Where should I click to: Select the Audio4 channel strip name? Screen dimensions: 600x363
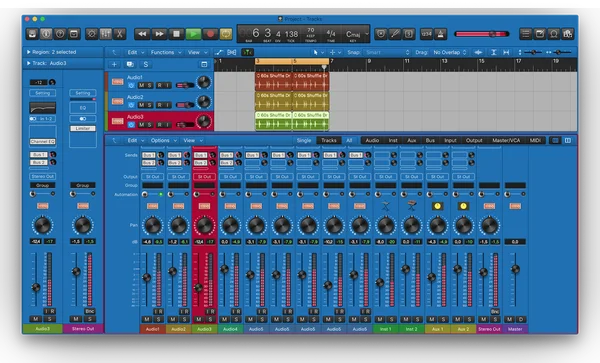pos(230,329)
